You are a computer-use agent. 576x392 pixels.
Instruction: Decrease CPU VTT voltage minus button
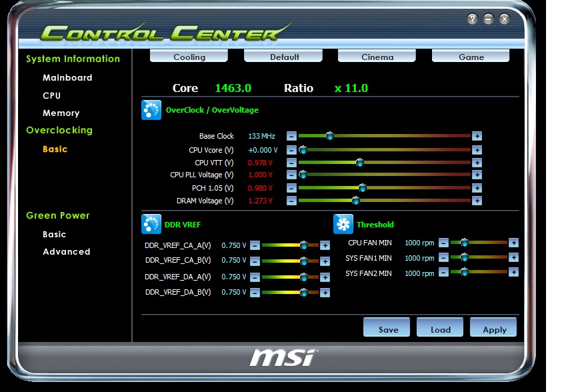pyautogui.click(x=291, y=163)
